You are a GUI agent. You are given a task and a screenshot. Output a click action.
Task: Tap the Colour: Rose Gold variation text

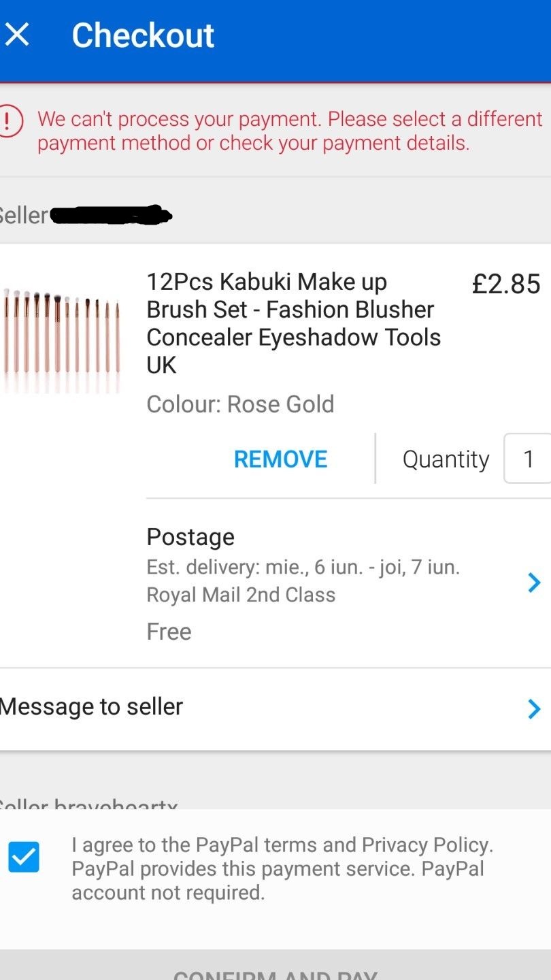(x=240, y=404)
